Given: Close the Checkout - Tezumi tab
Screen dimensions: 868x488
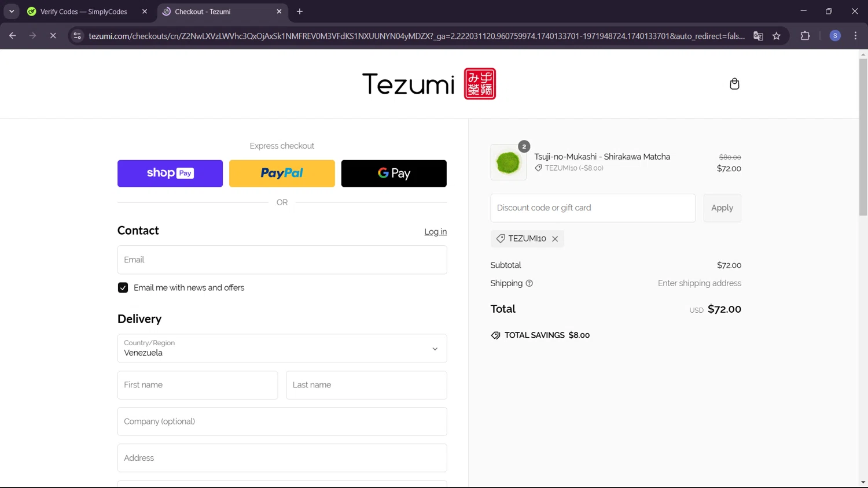Looking at the screenshot, I should (x=279, y=12).
